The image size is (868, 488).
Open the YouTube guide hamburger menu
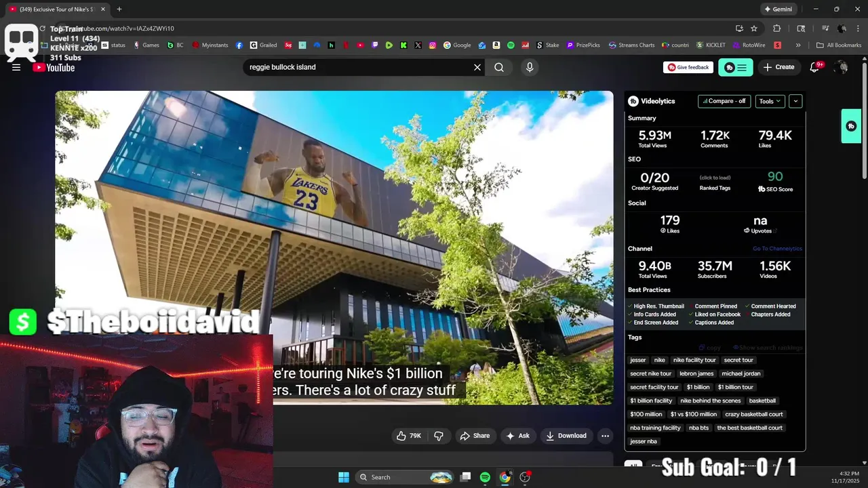click(x=16, y=67)
